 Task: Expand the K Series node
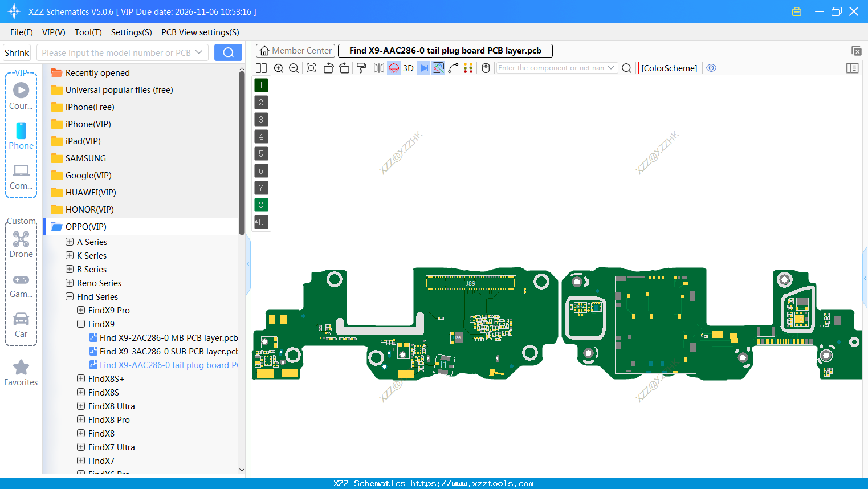[70, 255]
